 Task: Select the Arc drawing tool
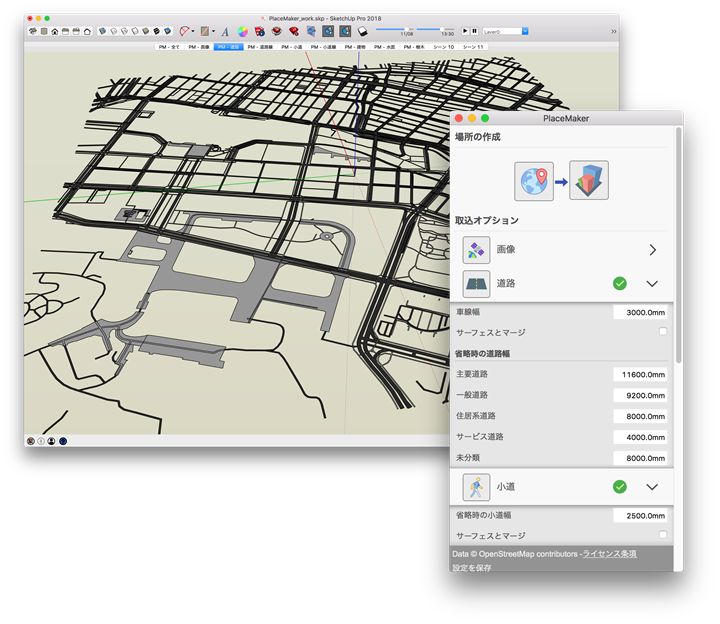point(184,31)
